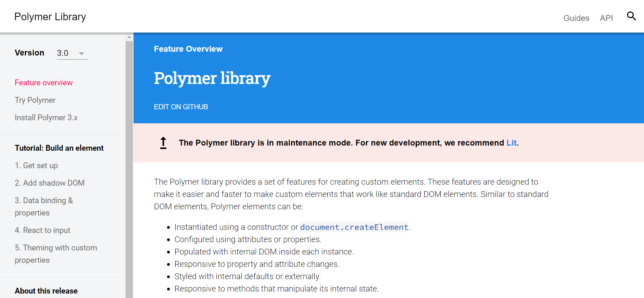This screenshot has width=644, height=298.
Task: Follow the Lit link in banner
Action: tap(512, 143)
